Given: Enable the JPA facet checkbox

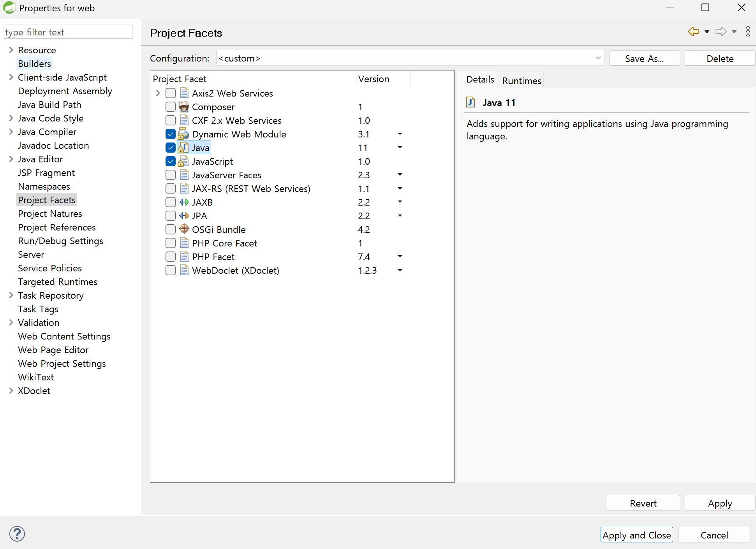Looking at the screenshot, I should click(x=171, y=216).
